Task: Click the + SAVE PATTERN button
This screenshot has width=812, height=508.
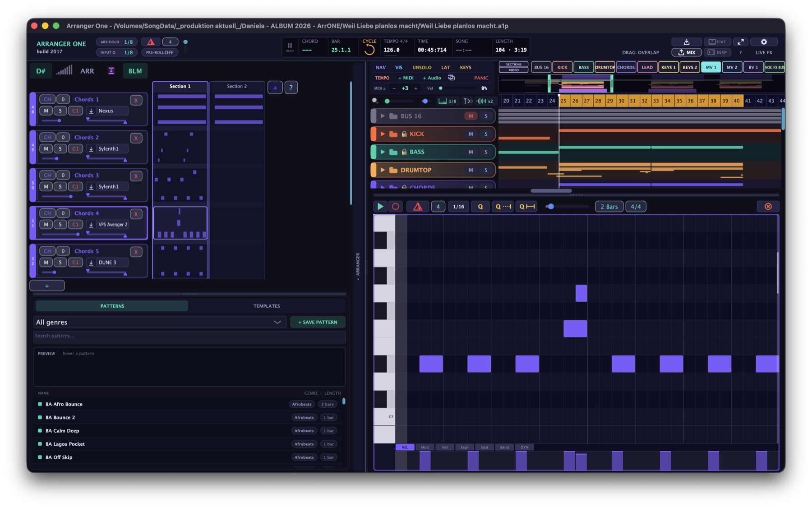Action: point(318,322)
